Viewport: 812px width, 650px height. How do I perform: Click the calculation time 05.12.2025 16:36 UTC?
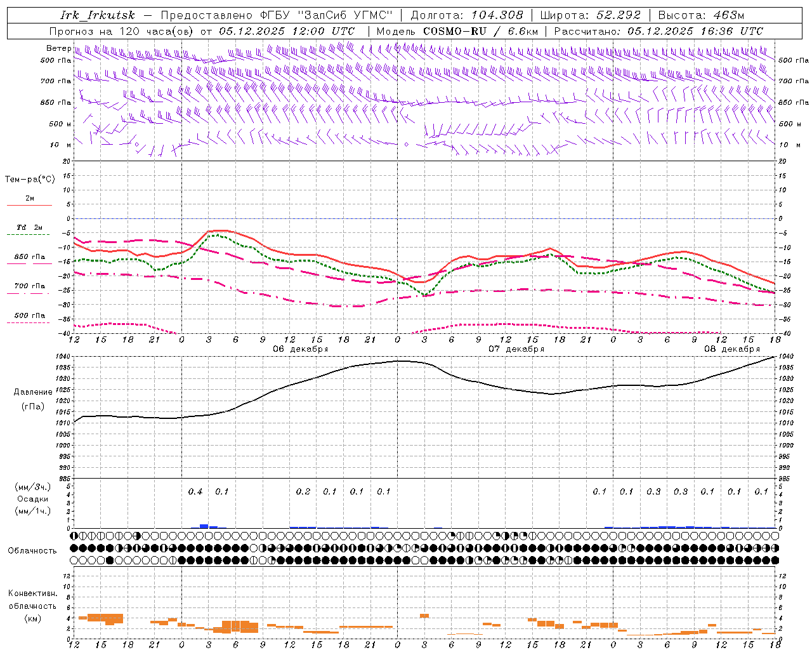[x=695, y=31]
